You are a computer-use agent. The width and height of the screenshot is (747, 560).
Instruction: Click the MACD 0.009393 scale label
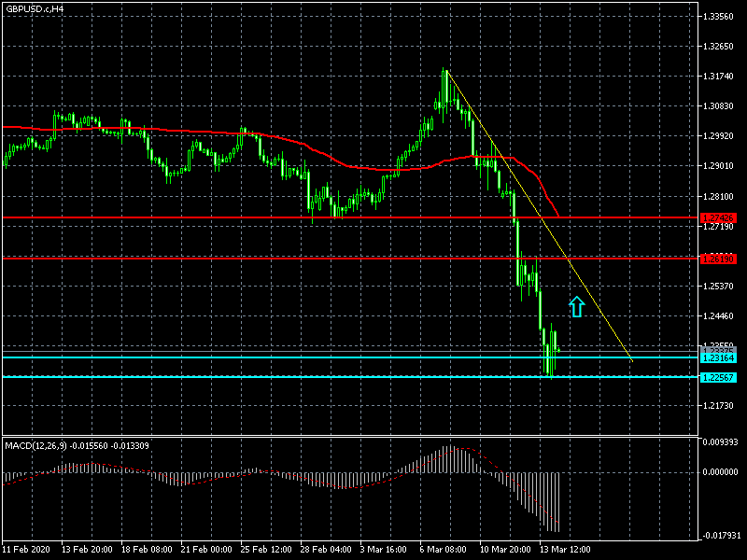pyautogui.click(x=720, y=441)
